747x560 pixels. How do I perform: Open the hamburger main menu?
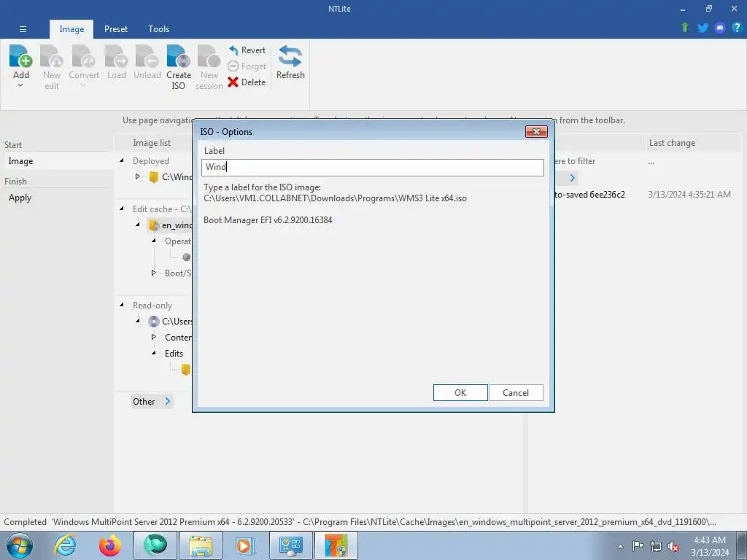(x=23, y=29)
